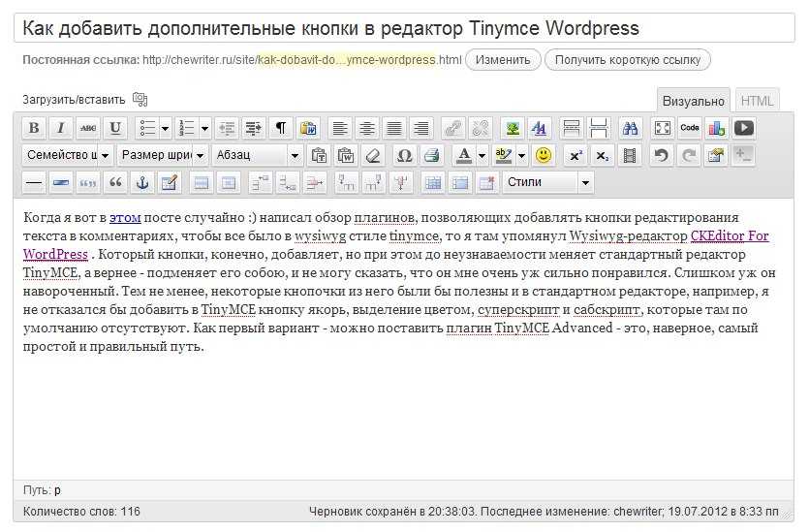
Task: Open numbered list style dropdown arrow
Action: pyautogui.click(x=204, y=128)
